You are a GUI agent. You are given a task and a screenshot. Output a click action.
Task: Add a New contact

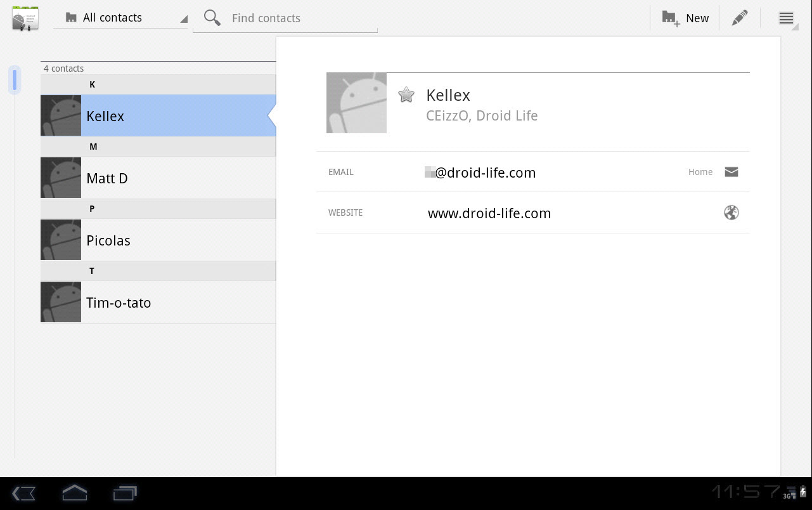[685, 18]
